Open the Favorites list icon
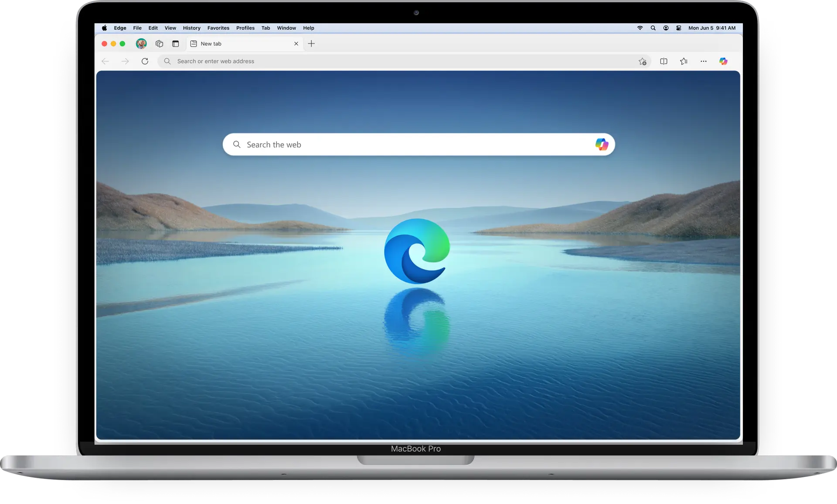 click(684, 61)
